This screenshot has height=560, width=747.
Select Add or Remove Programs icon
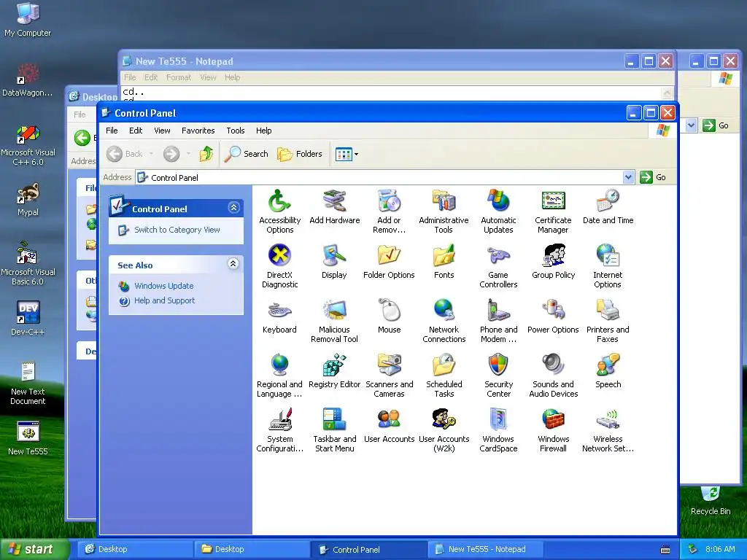390,211
